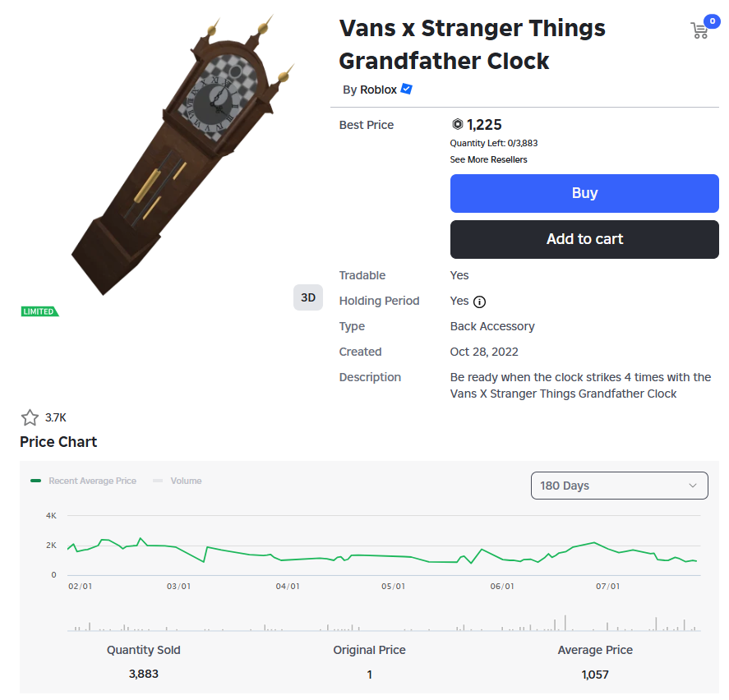Toggle Recent Average Price legend series

83,481
